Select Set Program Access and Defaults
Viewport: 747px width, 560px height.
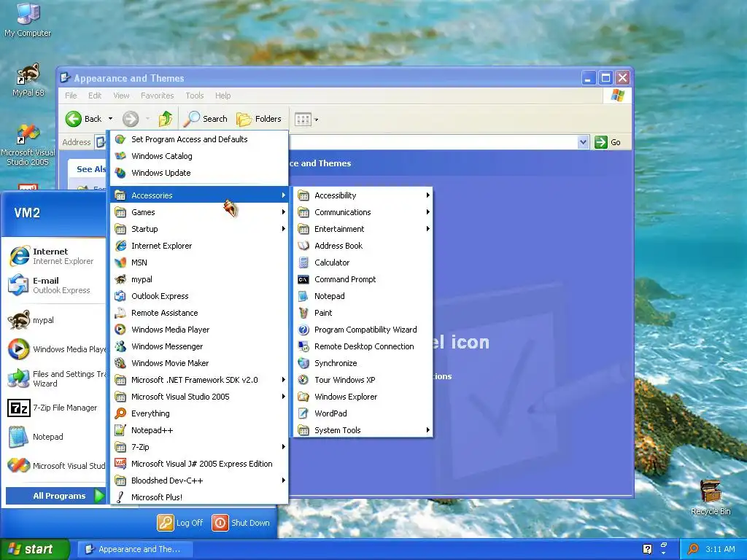199,139
